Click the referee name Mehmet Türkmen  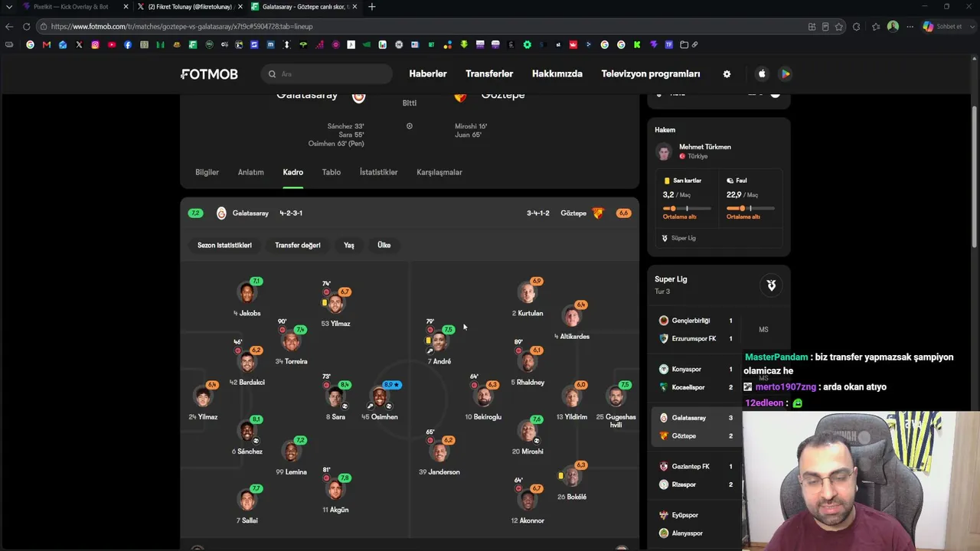(705, 147)
